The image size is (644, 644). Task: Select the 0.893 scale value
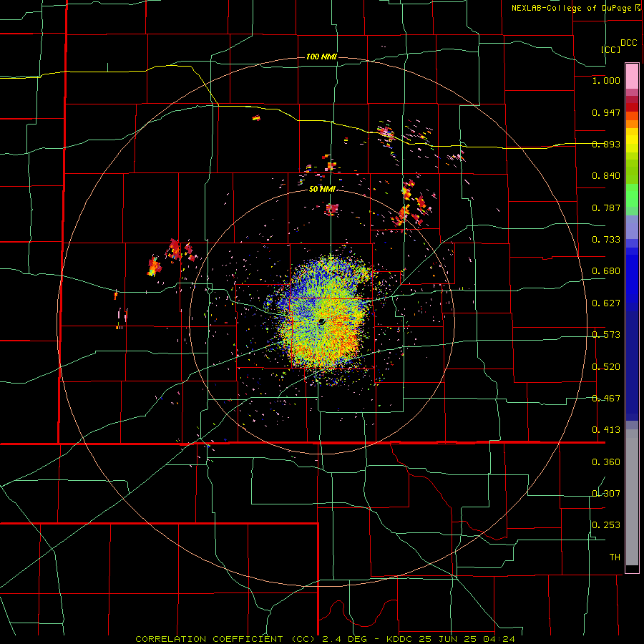point(606,144)
